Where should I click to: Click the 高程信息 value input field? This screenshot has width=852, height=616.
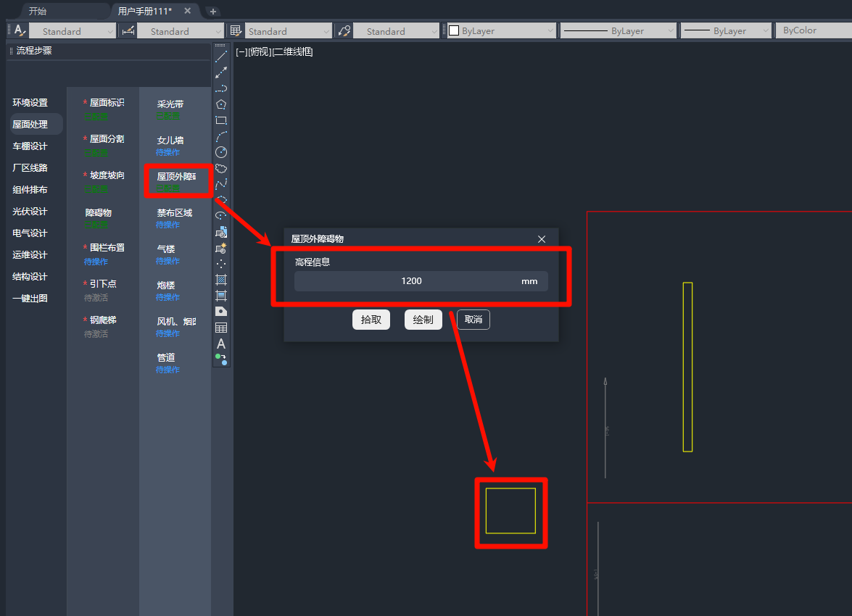411,281
